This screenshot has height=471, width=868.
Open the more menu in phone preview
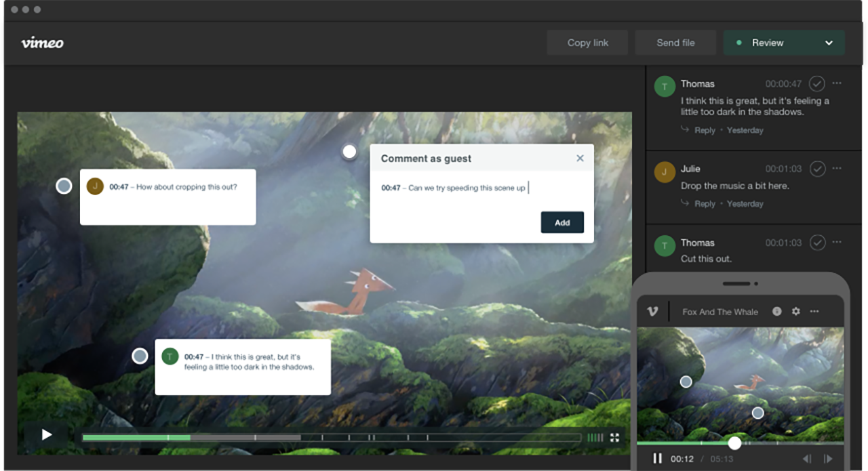(x=814, y=311)
